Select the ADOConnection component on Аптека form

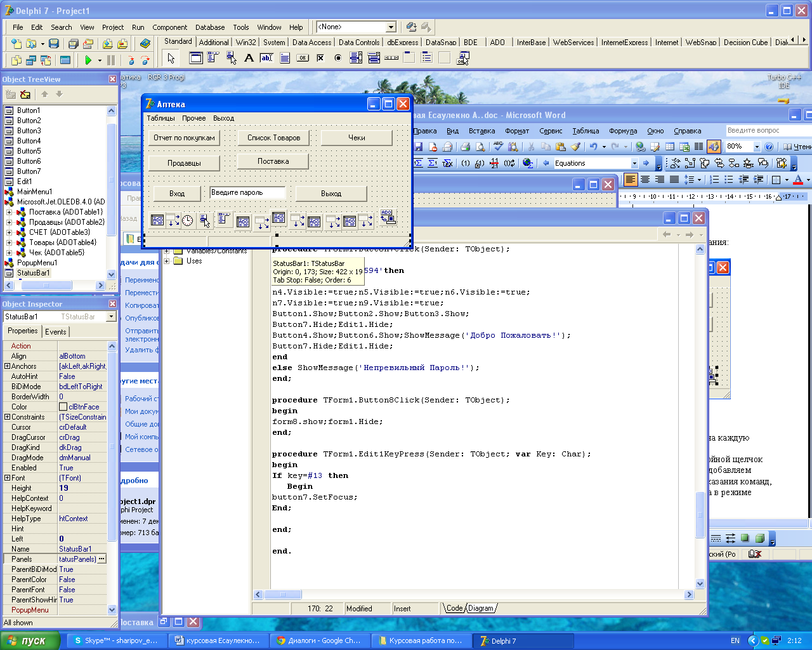pos(388,217)
